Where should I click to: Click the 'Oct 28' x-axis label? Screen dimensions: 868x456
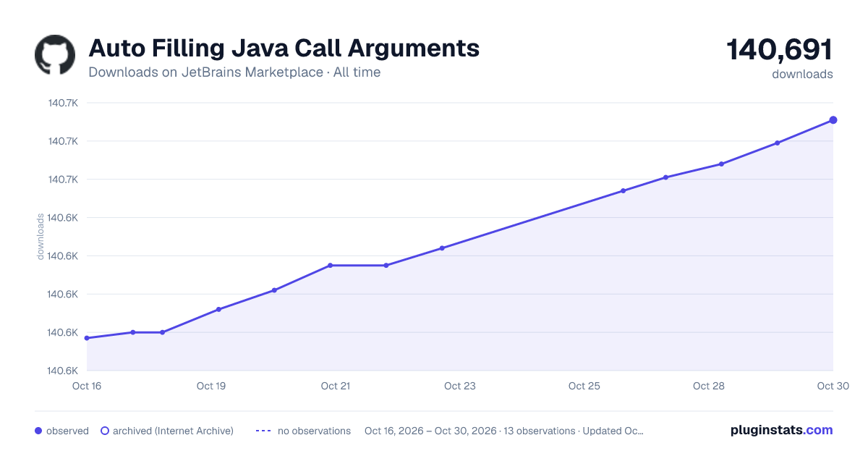coord(709,386)
